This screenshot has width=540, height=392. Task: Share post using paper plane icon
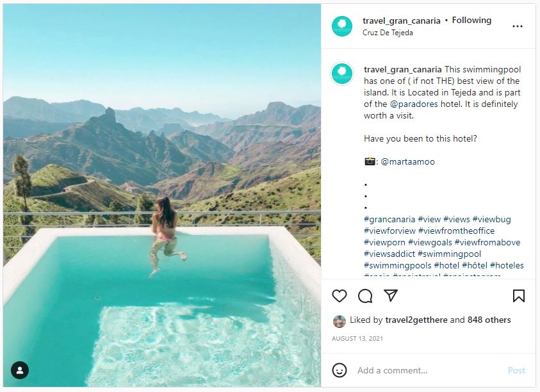pos(391,295)
